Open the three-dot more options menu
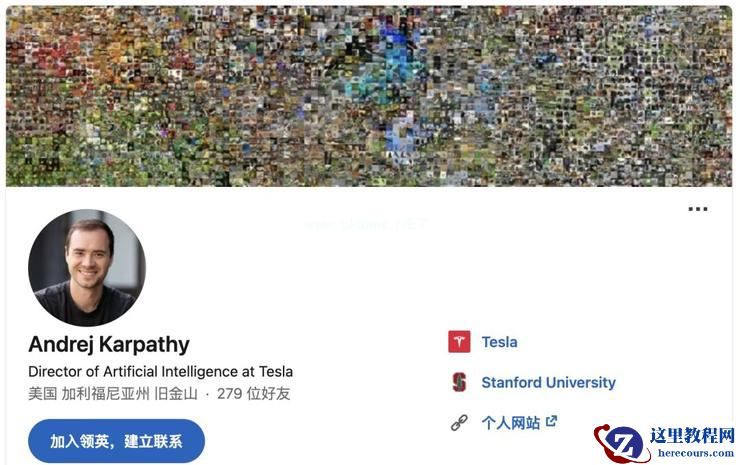Screen dimensions: 740x465 pyautogui.click(x=698, y=209)
